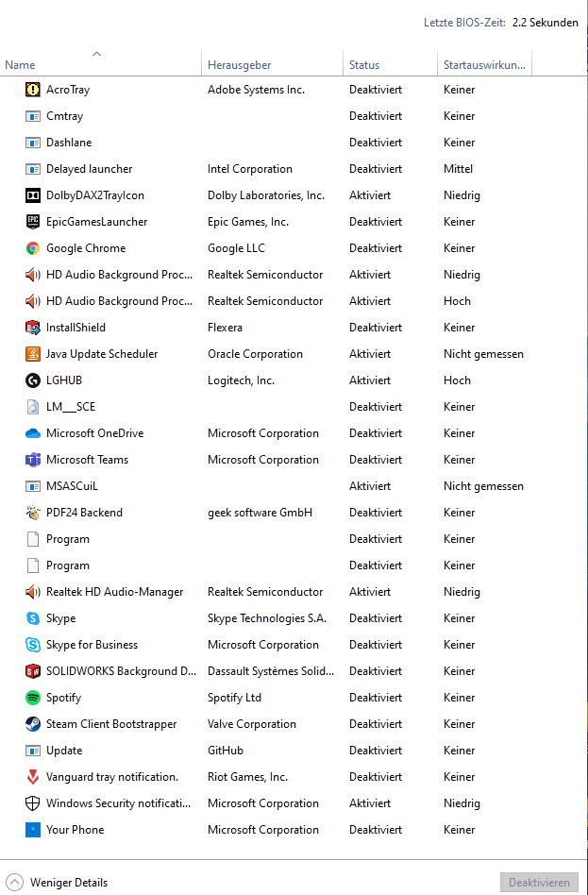Click the Realtek HD Audio-Manager speaker icon
The width and height of the screenshot is (588, 895).
tap(33, 592)
